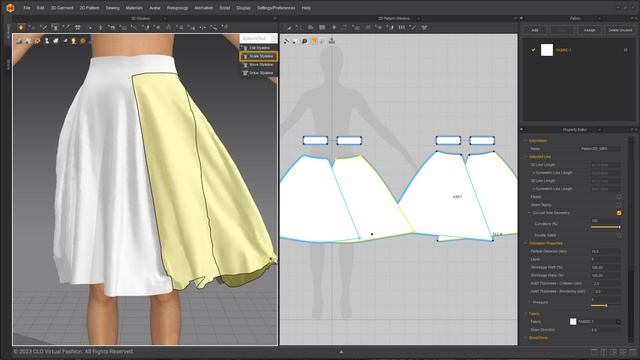640x360 pixels.
Task: Choose Draw Styleline from the tool popup
Action: pyautogui.click(x=259, y=73)
